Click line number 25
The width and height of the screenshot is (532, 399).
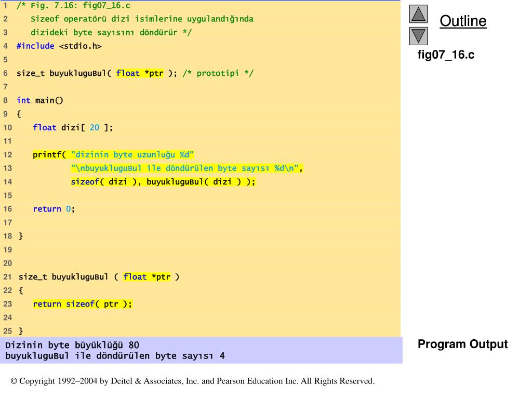7,331
